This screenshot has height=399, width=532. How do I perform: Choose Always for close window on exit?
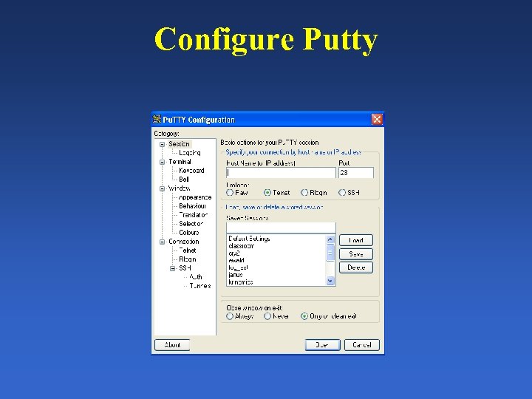coord(230,316)
